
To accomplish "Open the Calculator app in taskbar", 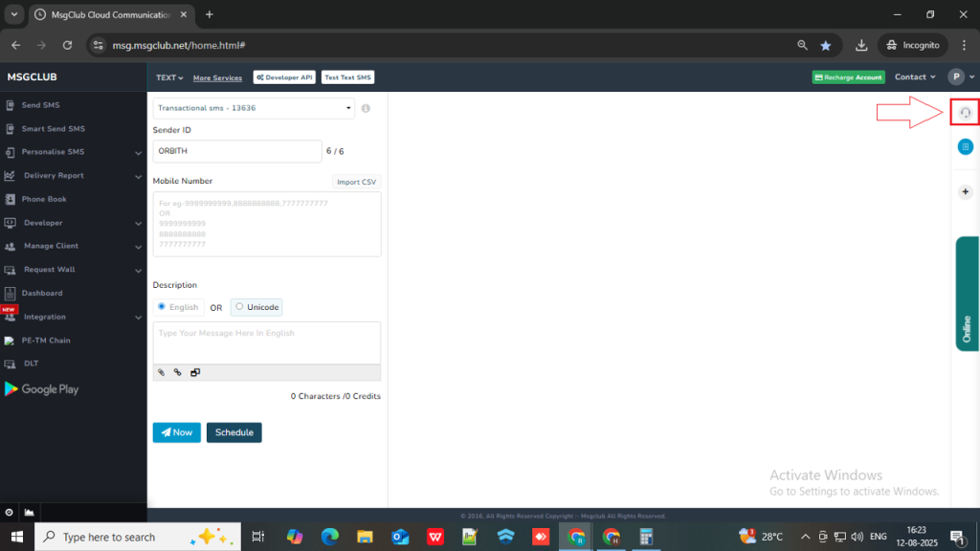I will coord(646,537).
